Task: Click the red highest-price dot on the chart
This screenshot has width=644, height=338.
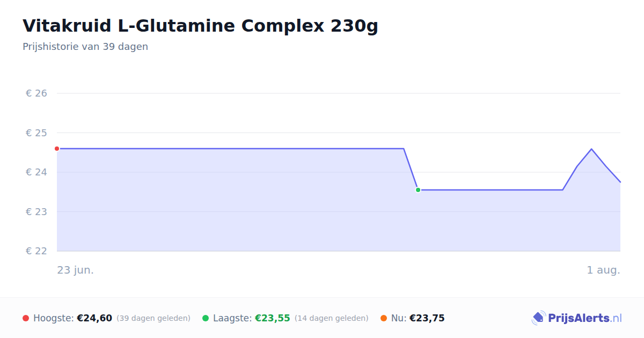Action: click(57, 149)
